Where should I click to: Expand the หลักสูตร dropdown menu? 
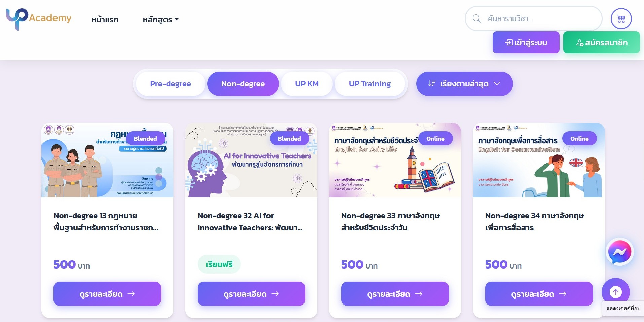pyautogui.click(x=161, y=20)
